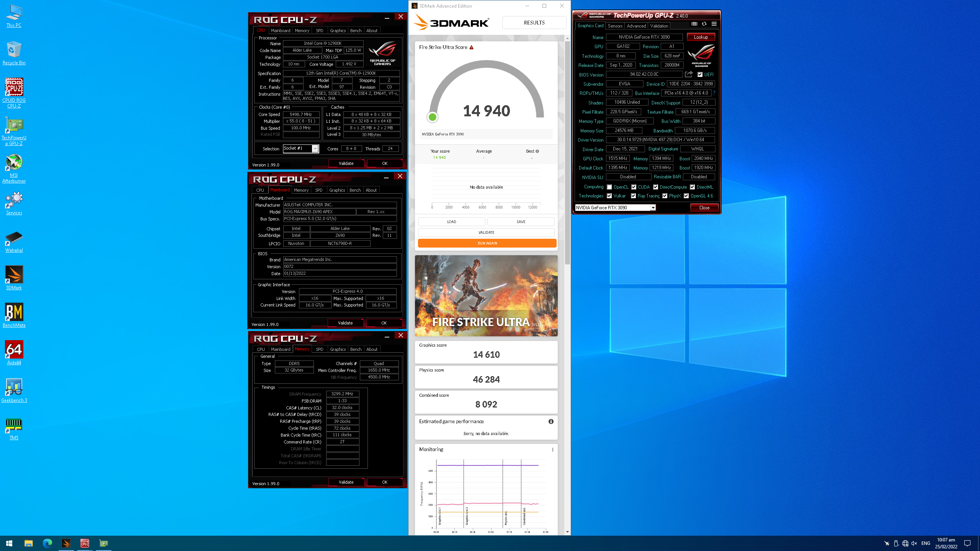Select MSI Afterburner desktop shortcut

tap(14, 168)
